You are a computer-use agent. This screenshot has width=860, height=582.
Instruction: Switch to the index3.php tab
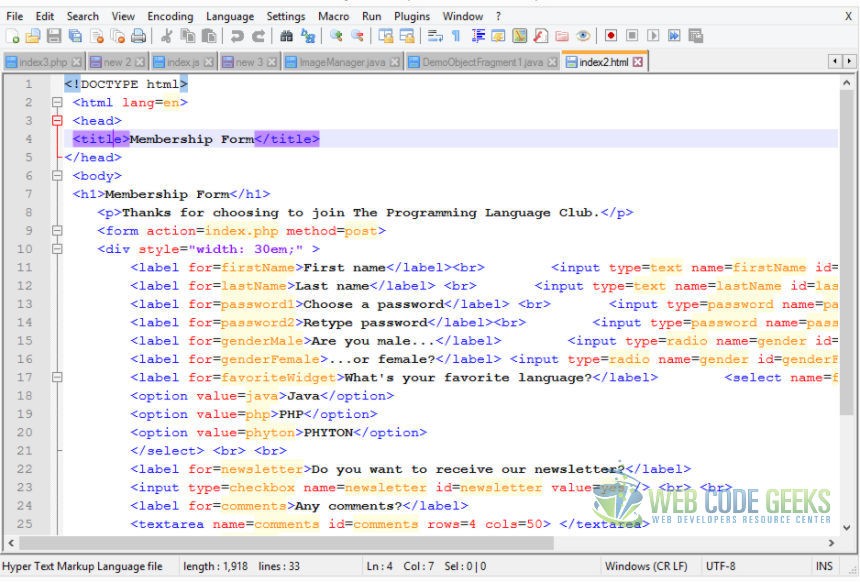43,62
